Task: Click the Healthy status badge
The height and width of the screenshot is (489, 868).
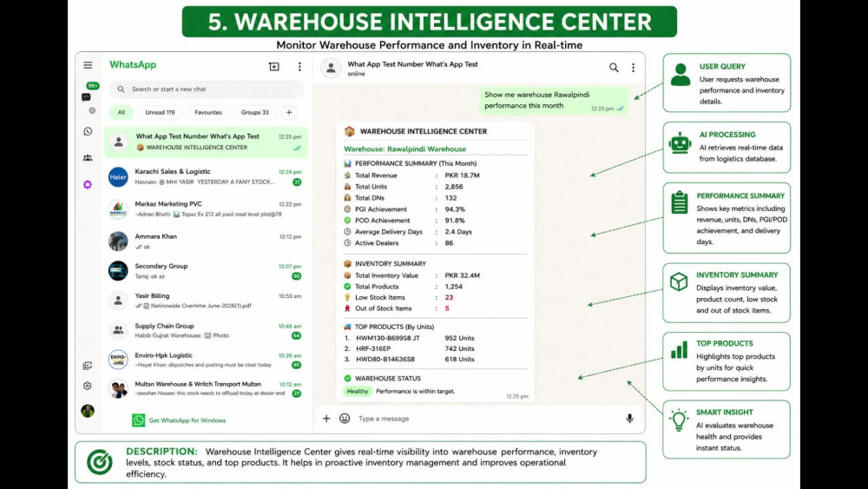Action: point(358,391)
